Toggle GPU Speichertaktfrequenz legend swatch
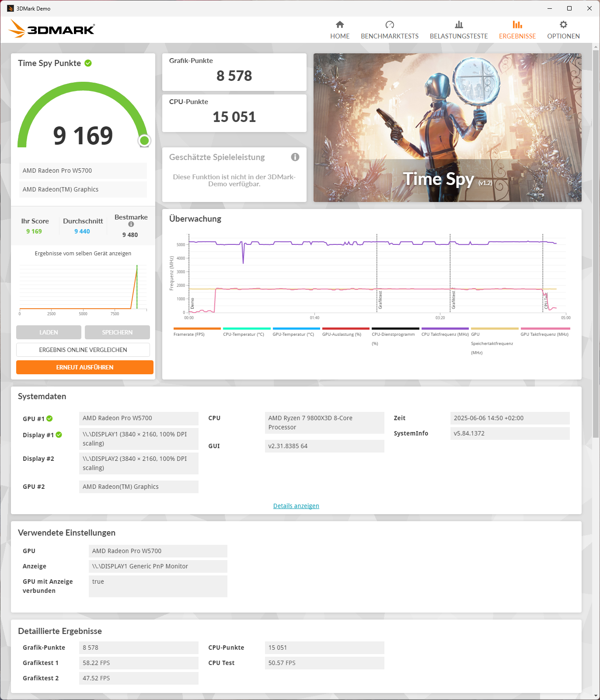 pyautogui.click(x=495, y=328)
